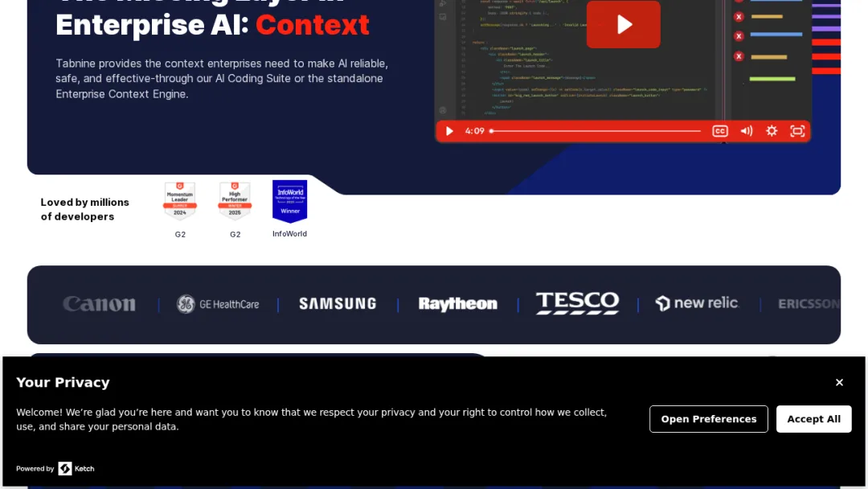Close the Your Privacy banner
The height and width of the screenshot is (489, 868).
pyautogui.click(x=839, y=383)
